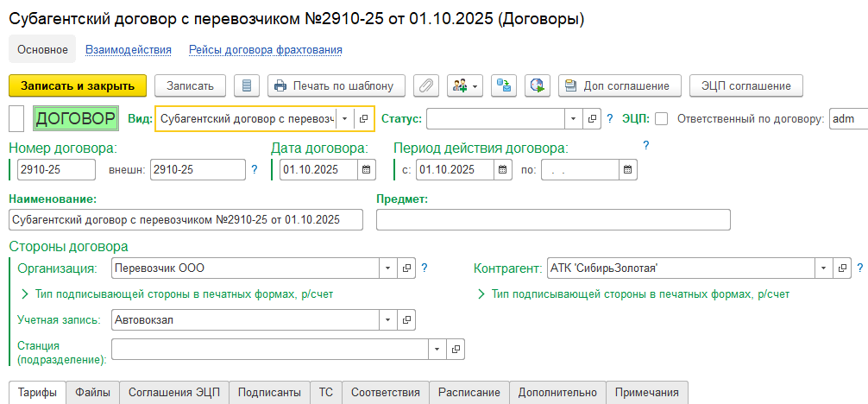Open calendar for period start date

(503, 169)
